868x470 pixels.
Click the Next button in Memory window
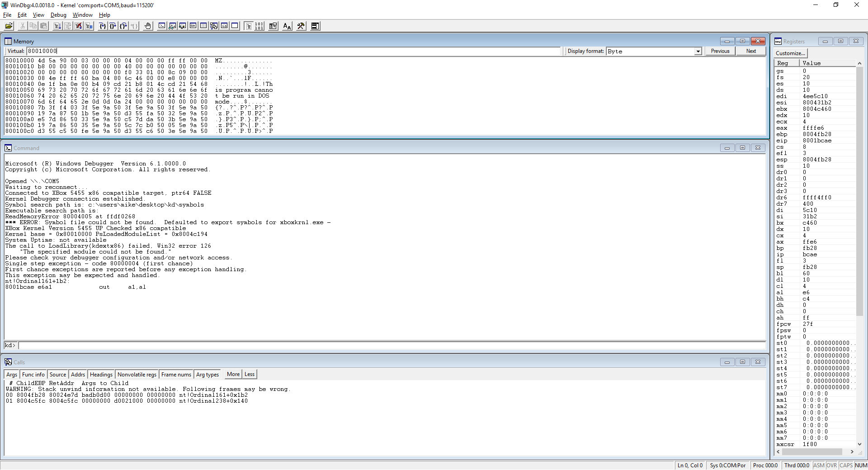(751, 51)
